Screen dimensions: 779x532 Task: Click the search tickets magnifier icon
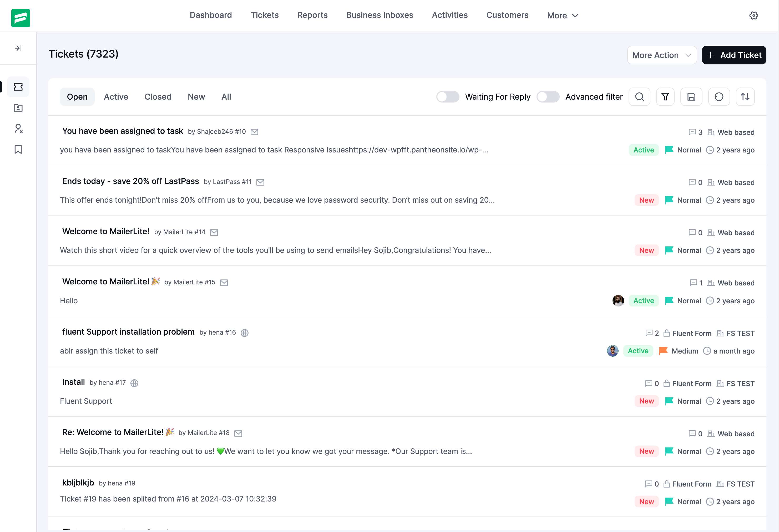click(x=639, y=97)
